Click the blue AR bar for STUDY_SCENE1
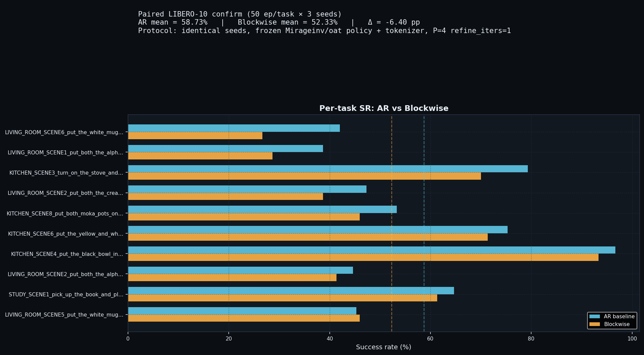The image size is (644, 355). coord(291,291)
